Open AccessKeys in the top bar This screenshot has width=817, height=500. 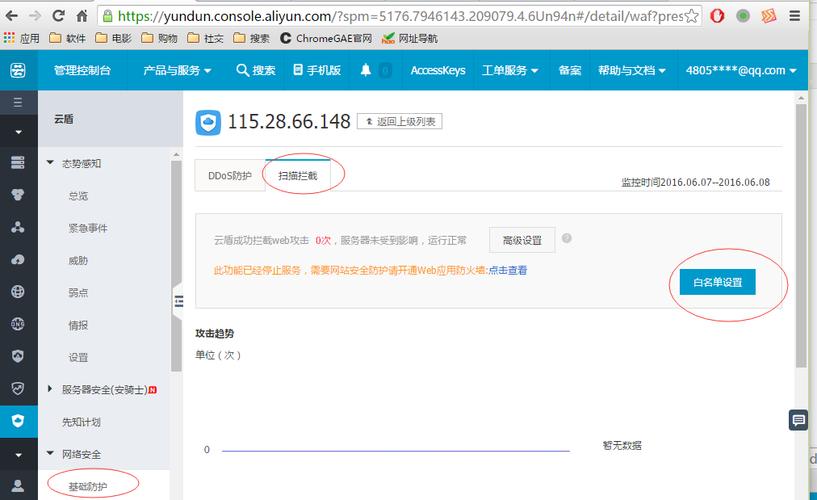click(x=438, y=70)
